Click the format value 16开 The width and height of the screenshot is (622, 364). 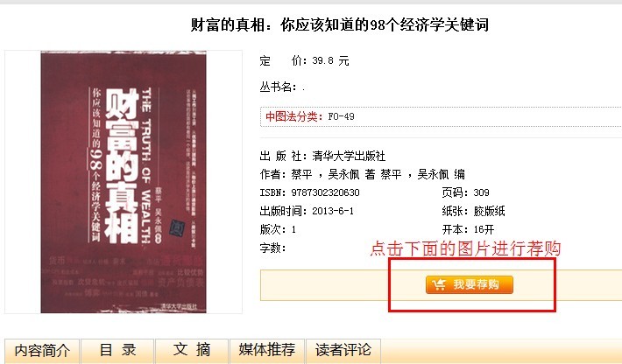(x=484, y=230)
